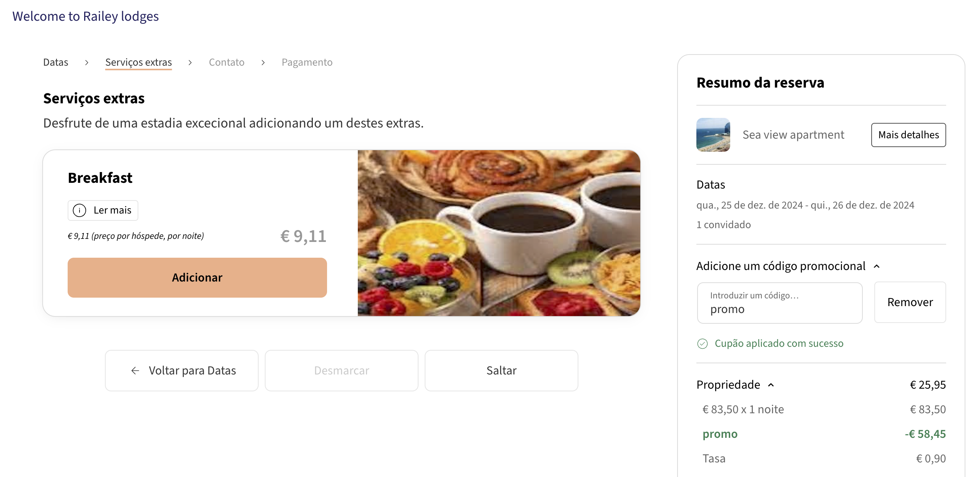Click the chevron after Contato breadcrumb
The width and height of the screenshot is (980, 477).
point(263,63)
